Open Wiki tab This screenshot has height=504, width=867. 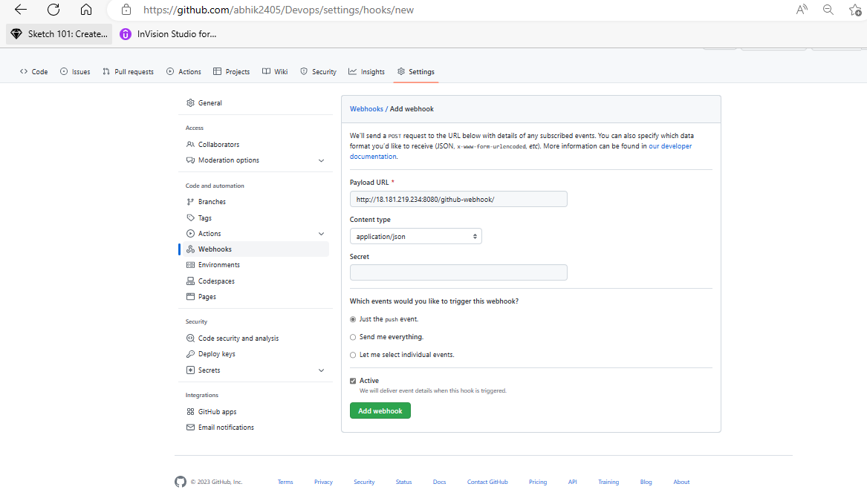coord(275,72)
